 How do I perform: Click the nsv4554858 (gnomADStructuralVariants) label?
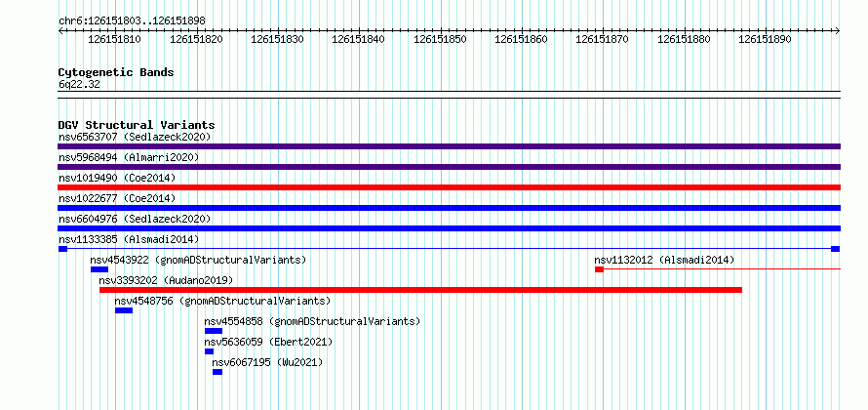coord(312,321)
